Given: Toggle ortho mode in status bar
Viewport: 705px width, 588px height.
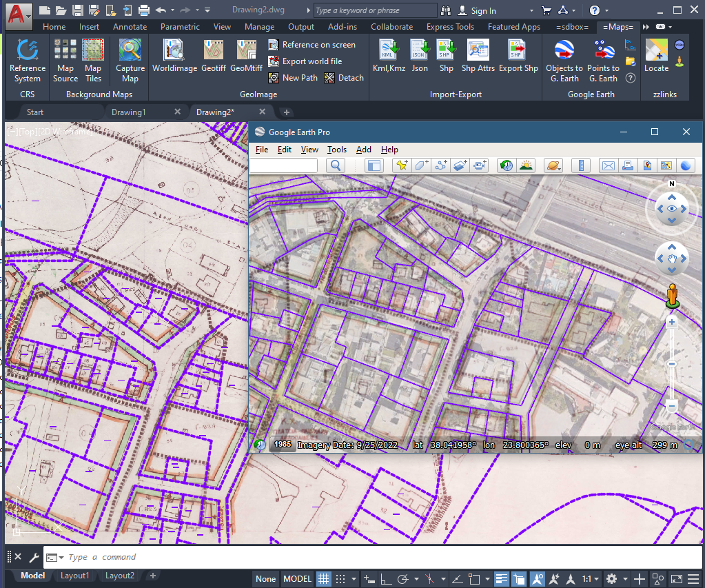Looking at the screenshot, I should pyautogui.click(x=386, y=578).
